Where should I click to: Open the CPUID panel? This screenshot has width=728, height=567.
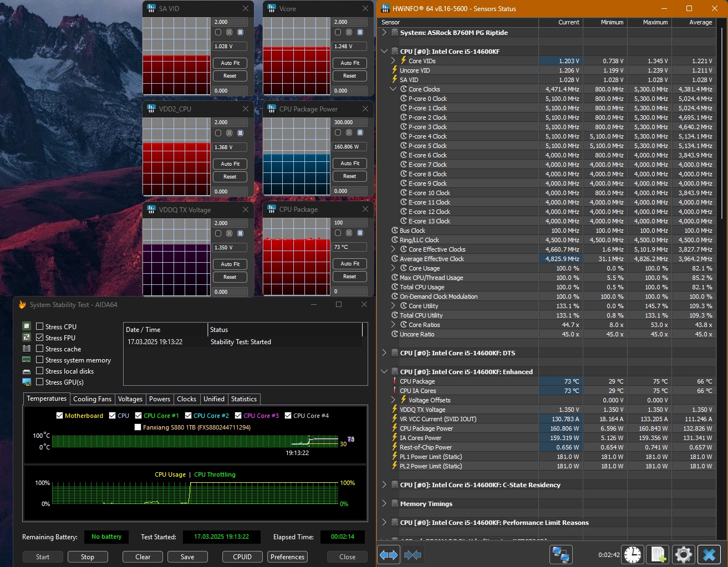[242, 557]
